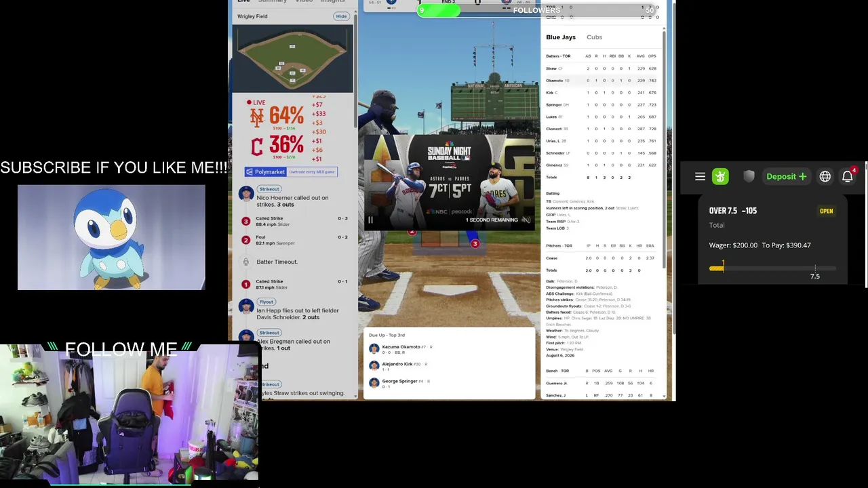Click 'Alejandro Kirk' name in Due Up

(397, 364)
